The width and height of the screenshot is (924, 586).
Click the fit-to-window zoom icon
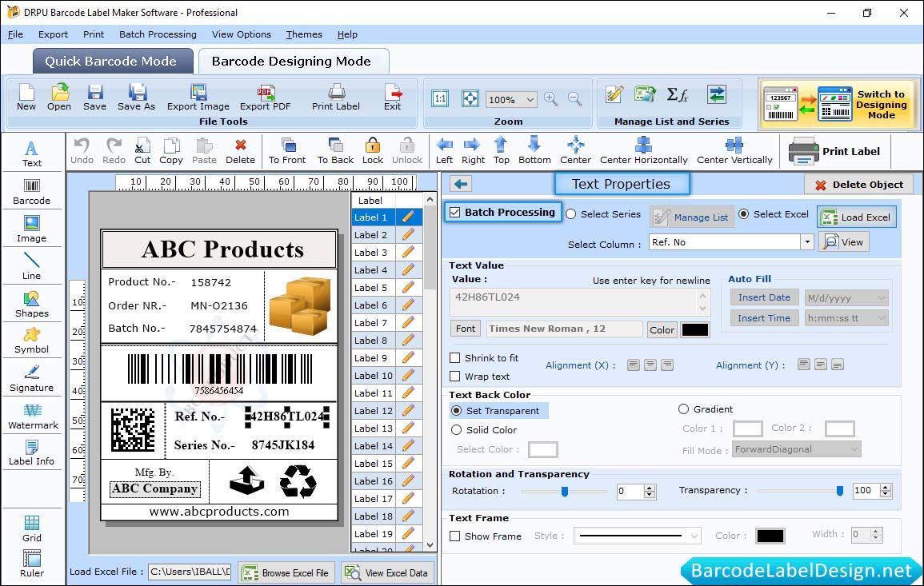[x=470, y=98]
